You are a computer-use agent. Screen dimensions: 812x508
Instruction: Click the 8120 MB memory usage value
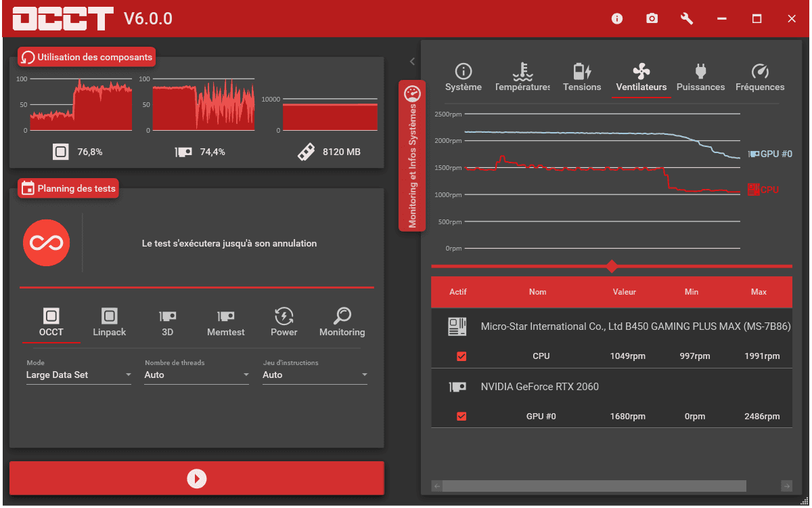[x=342, y=152]
